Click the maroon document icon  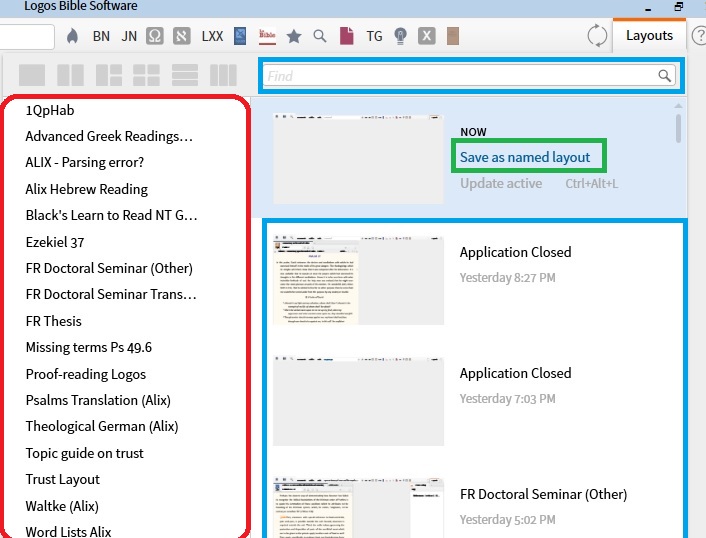[x=347, y=36]
